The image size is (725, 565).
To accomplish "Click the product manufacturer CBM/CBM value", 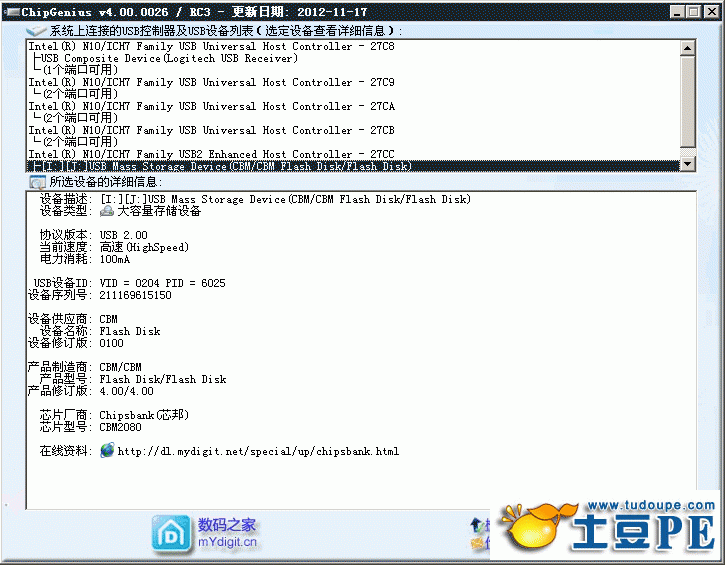I will [121, 367].
